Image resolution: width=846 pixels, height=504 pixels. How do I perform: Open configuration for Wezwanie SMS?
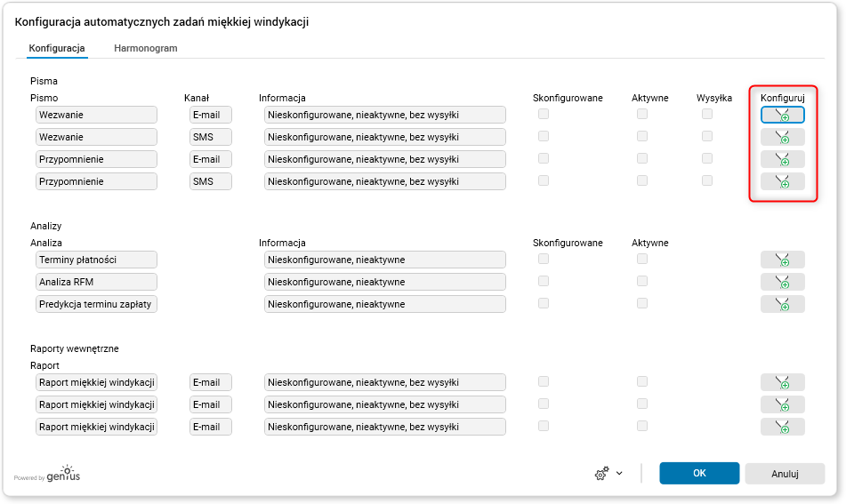click(x=782, y=137)
